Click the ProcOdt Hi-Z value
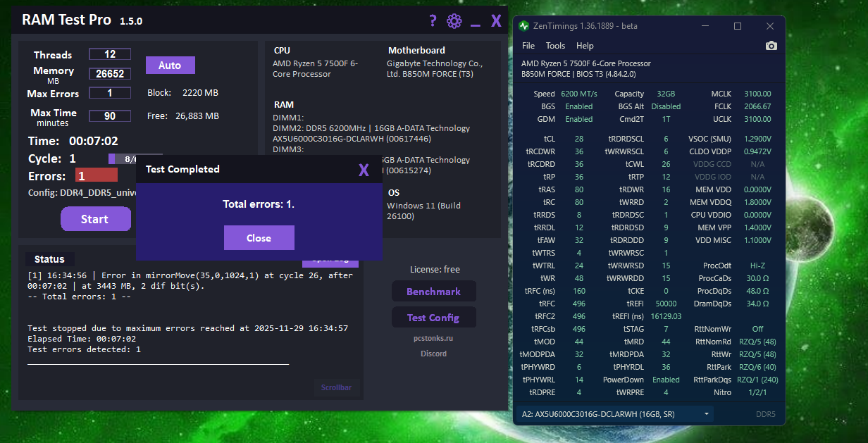Image resolution: width=868 pixels, height=443 pixels. 758,266
